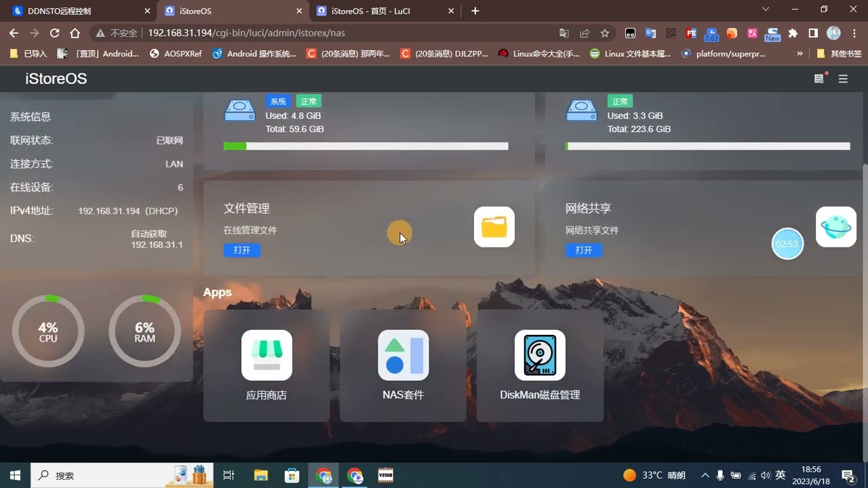Click the system disk drive icon
868x488 pixels.
pos(239,110)
